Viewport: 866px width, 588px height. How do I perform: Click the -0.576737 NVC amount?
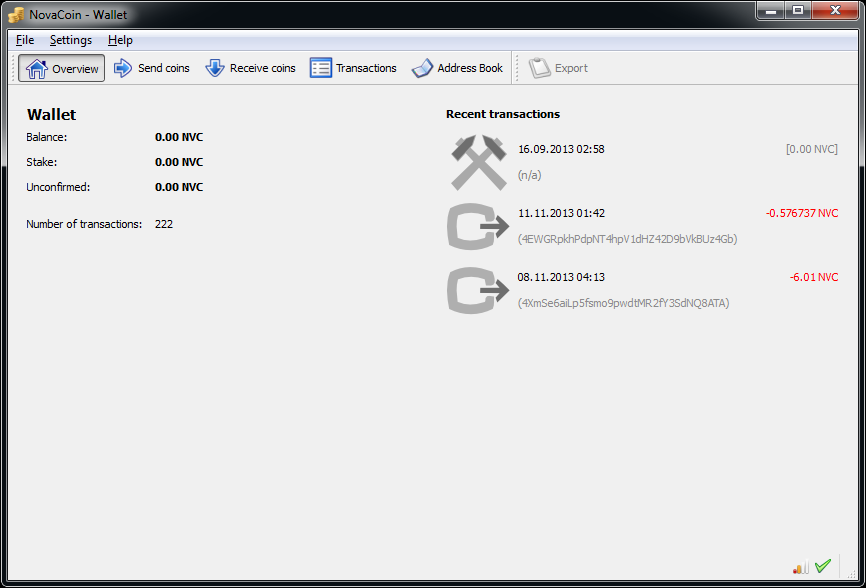[802, 213]
